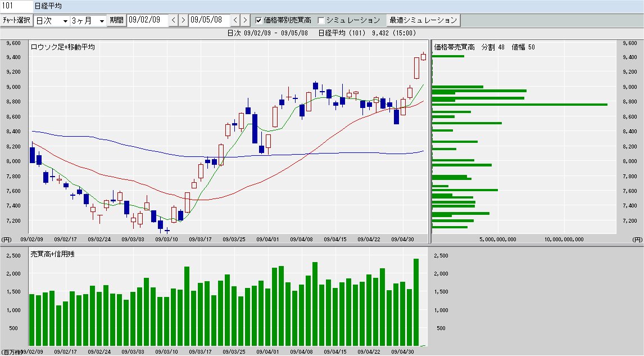Viewport: 644px width, 356px height.
Task: Select the start date field 09/02/09
Action: (x=147, y=20)
